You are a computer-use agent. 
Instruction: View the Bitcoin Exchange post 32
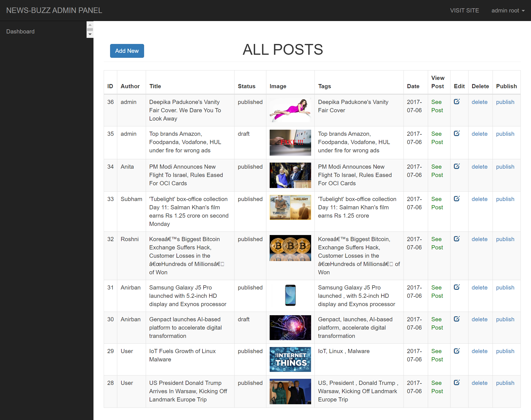pyautogui.click(x=437, y=243)
